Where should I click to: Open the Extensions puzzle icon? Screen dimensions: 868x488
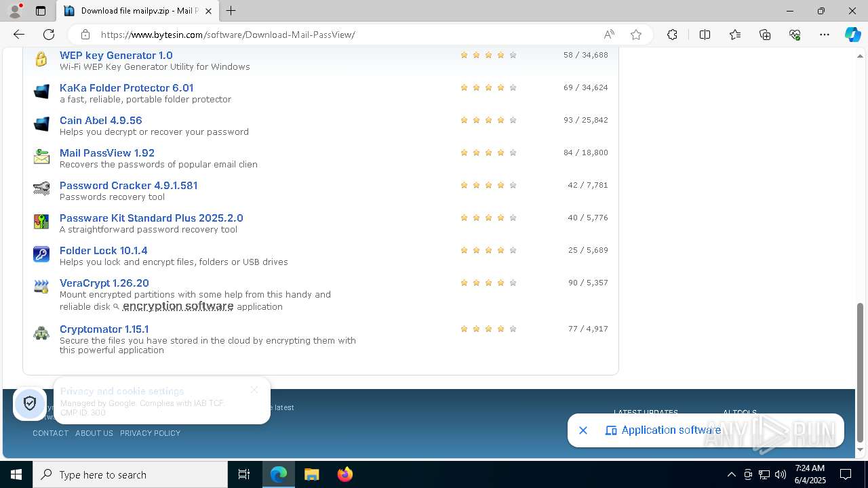click(x=672, y=35)
